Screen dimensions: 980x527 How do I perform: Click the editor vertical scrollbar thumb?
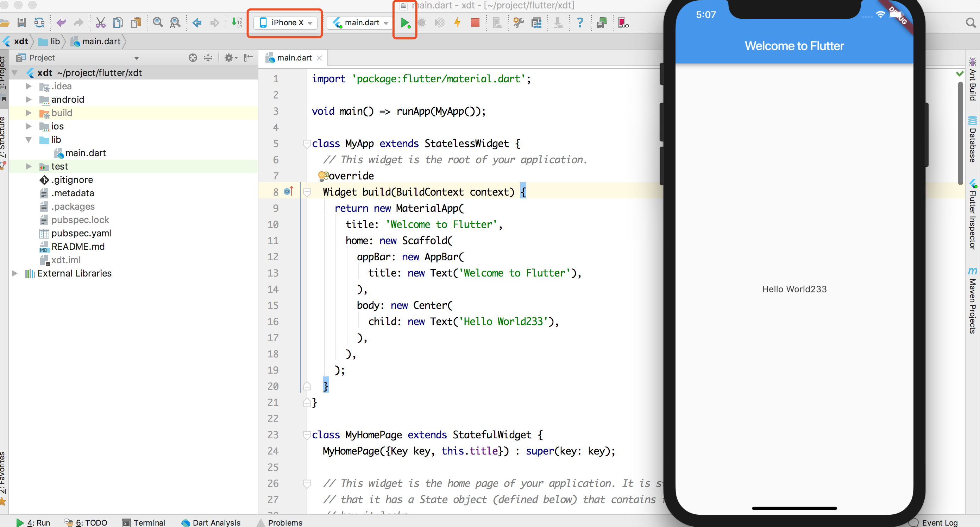tap(960, 134)
